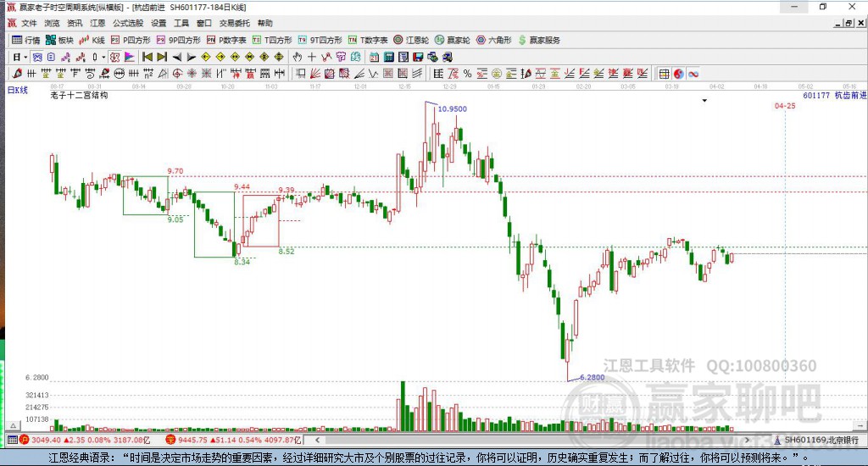The height and width of the screenshot is (466, 868).
Task: Open the 交易委托 menu
Action: click(x=234, y=23)
